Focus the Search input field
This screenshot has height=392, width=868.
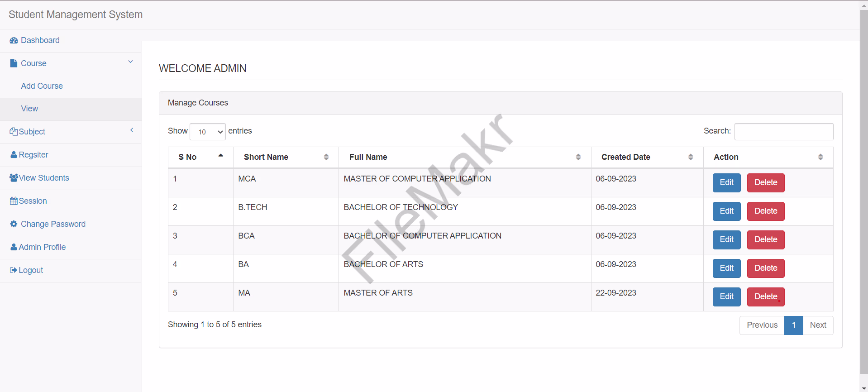(x=784, y=132)
